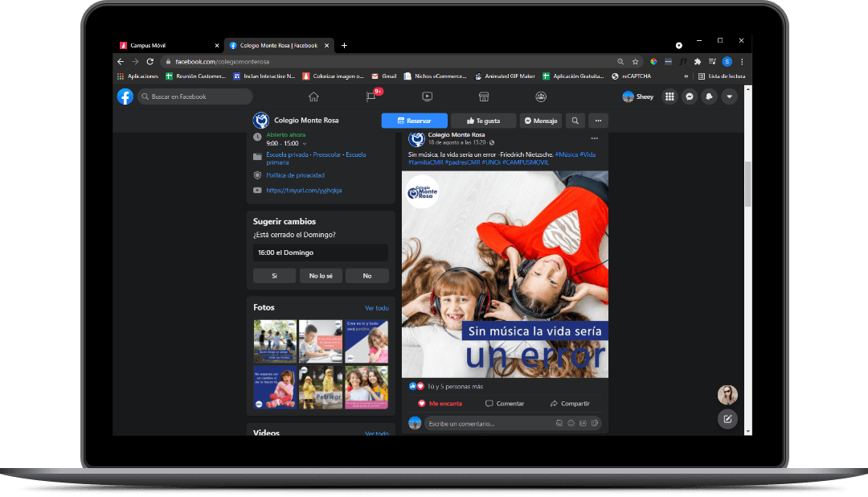Screen dimensions: 868x497
Task: Answer 'No lo sé' to the suggested change
Action: [321, 276]
